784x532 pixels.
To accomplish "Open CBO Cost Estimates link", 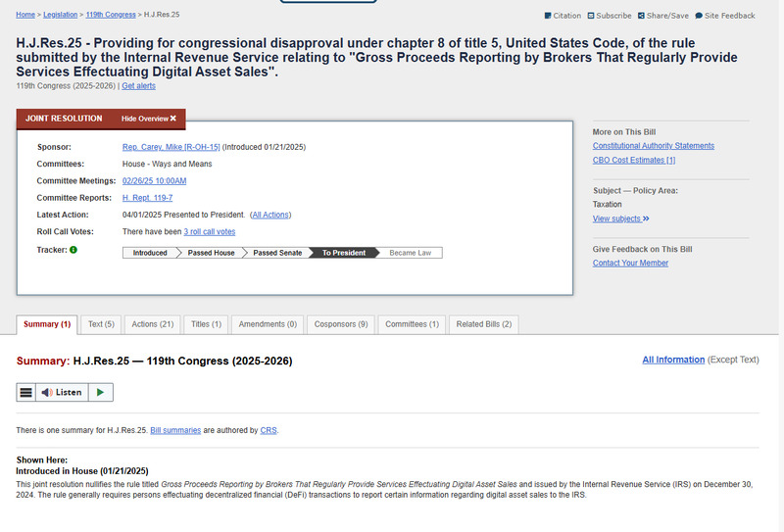I will [633, 160].
